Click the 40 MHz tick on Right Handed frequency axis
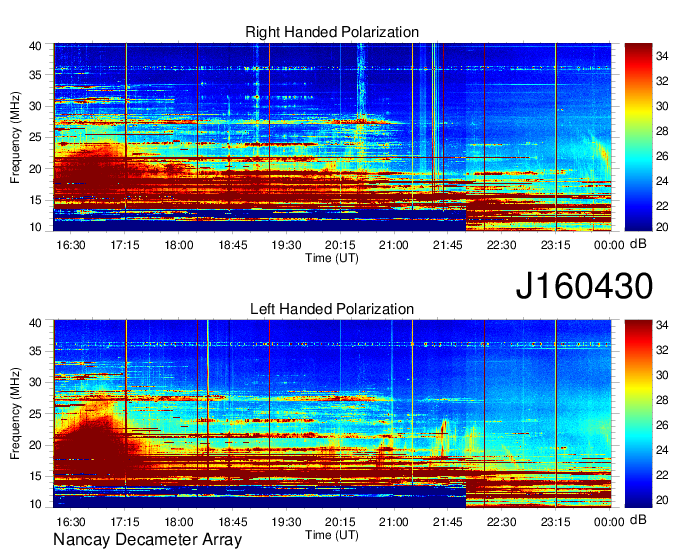Viewport: 680px width, 552px height. click(x=35, y=46)
